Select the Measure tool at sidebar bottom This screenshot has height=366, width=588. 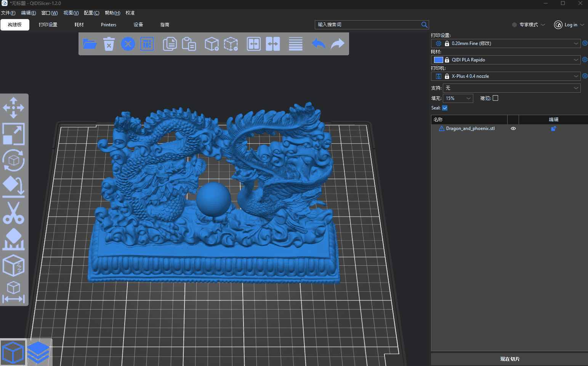click(14, 292)
